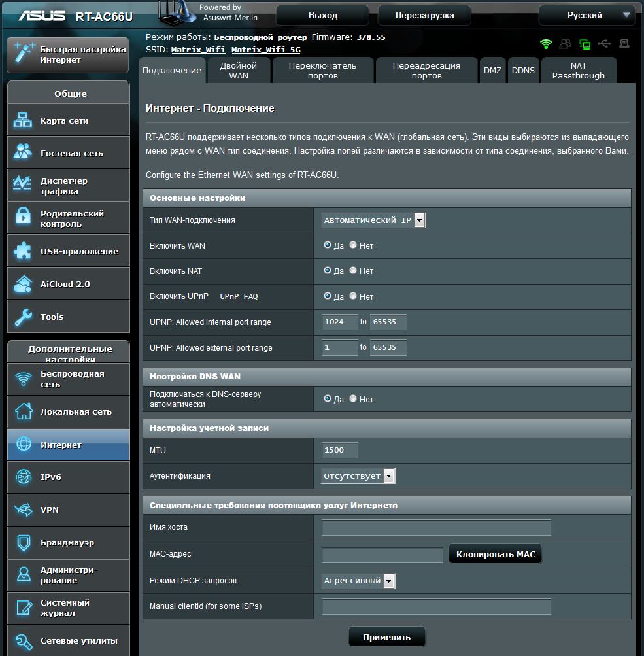
Task: Click the guest network users status icon
Action: 566,44
